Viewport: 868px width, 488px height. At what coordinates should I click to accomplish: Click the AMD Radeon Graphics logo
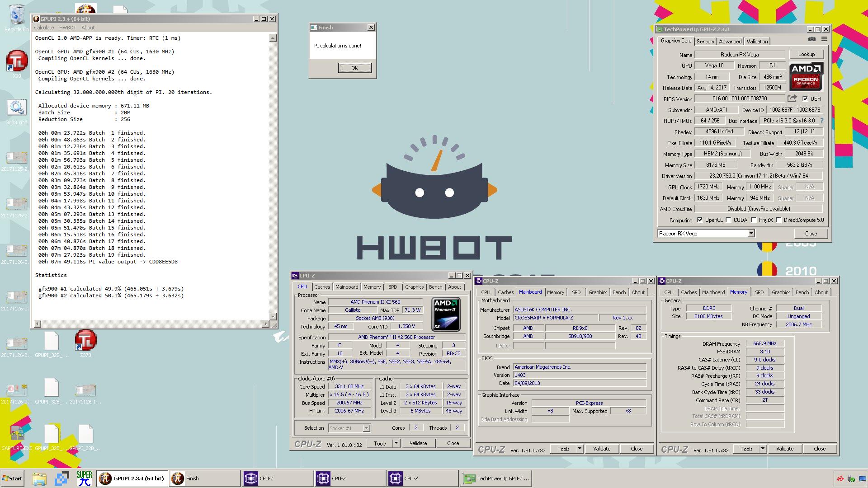coord(806,76)
